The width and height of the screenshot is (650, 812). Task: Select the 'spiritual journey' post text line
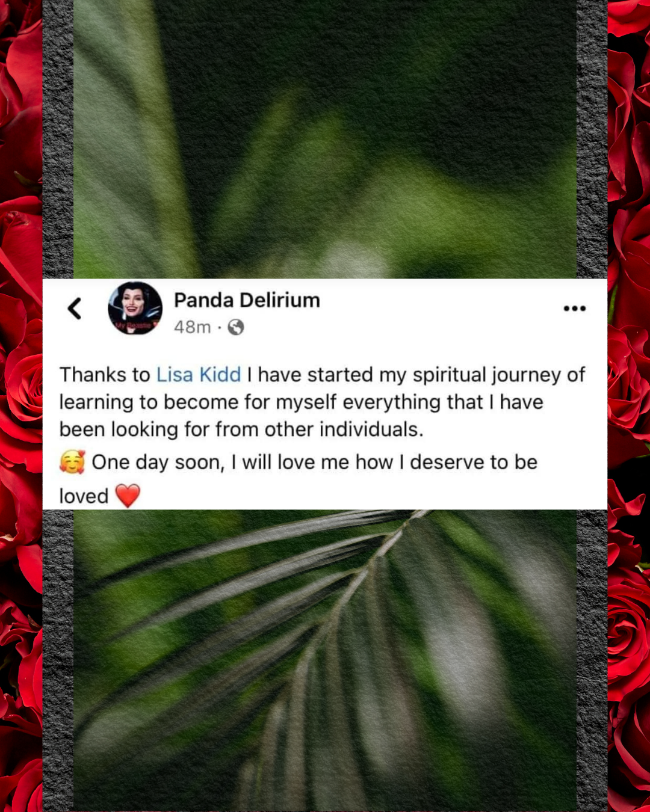(x=322, y=375)
